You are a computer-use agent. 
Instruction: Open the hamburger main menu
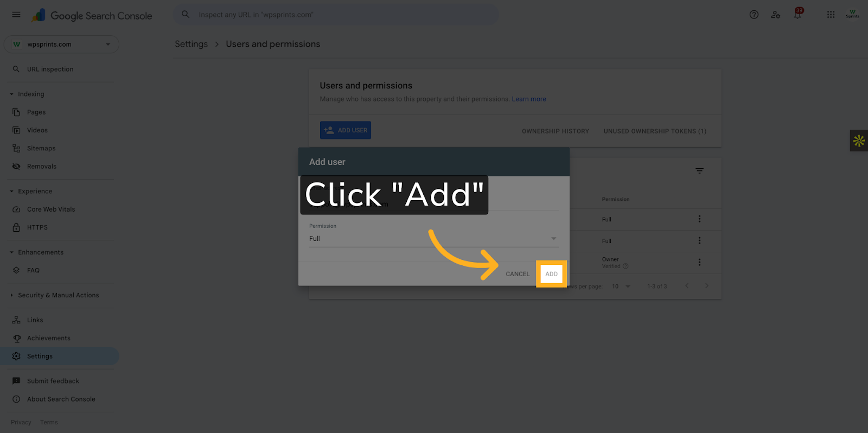16,15
